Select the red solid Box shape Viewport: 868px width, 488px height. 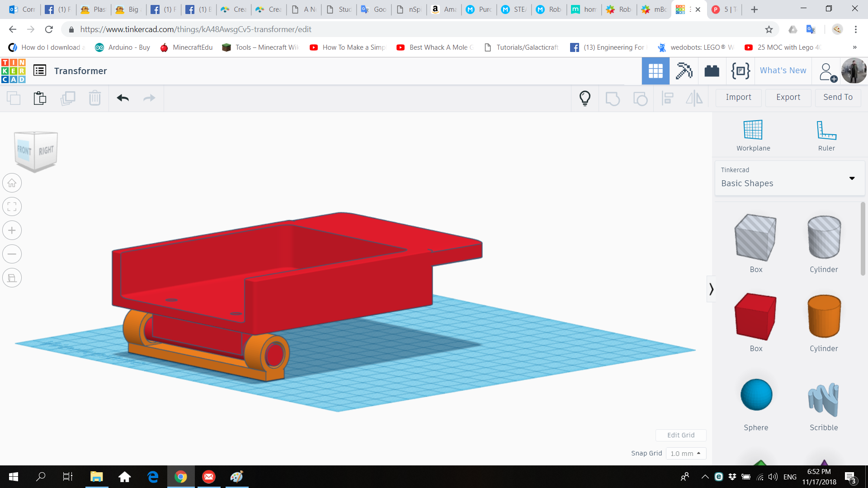click(755, 317)
